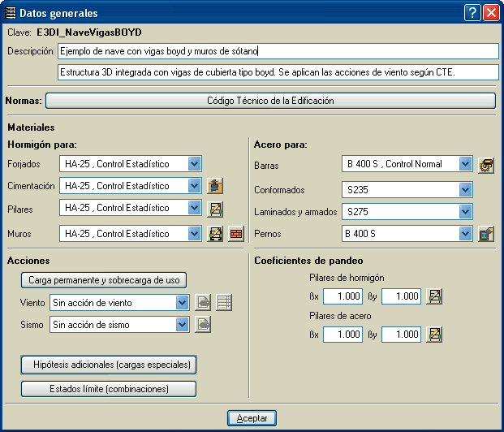Click the Datos generales title bar icon
Image resolution: width=504 pixels, height=432 pixels.
point(10,13)
